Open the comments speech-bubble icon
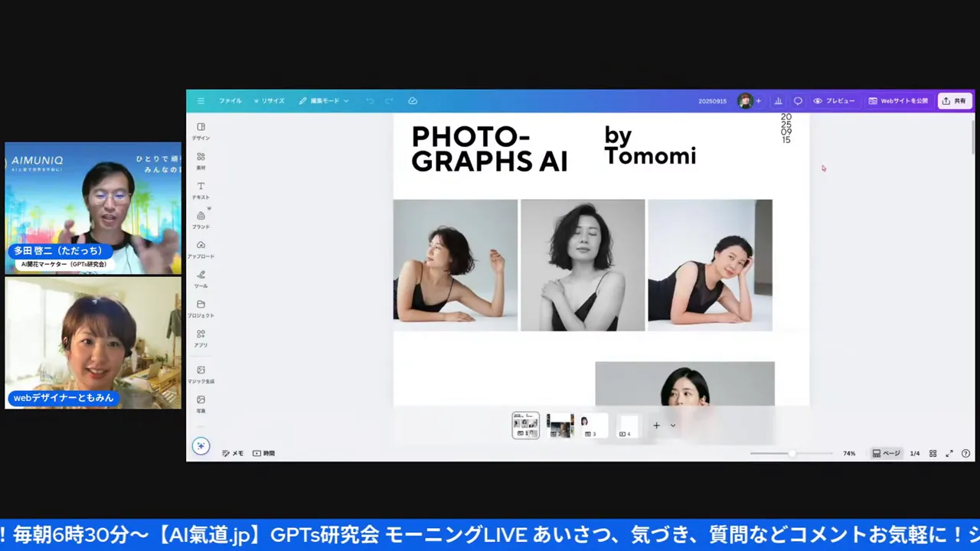The height and width of the screenshot is (551, 980). (798, 101)
